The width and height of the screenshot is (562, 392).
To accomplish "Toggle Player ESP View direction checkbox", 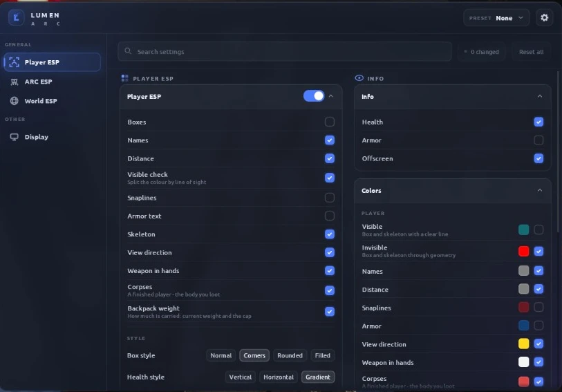I will [329, 252].
